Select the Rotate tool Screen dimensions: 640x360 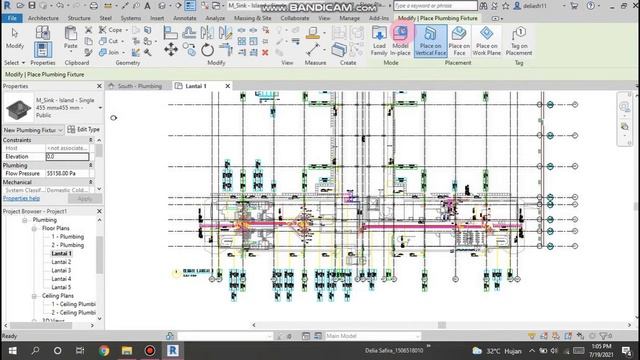point(207,50)
